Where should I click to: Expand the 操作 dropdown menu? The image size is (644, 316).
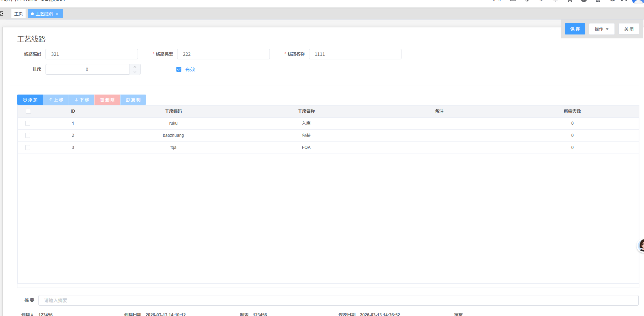click(602, 29)
